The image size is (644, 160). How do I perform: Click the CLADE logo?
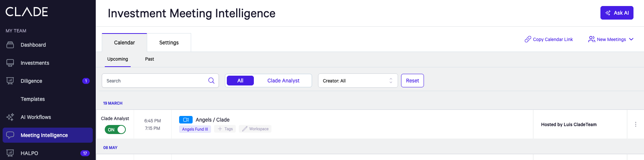[27, 12]
